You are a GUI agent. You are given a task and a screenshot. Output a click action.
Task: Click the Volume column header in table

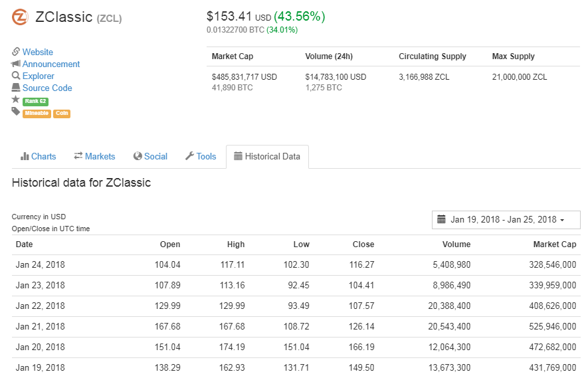[456, 244]
